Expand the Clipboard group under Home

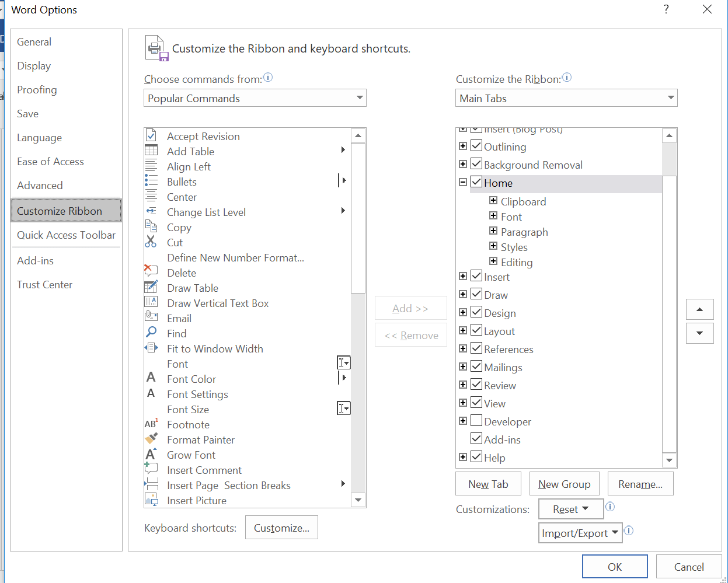tap(494, 201)
